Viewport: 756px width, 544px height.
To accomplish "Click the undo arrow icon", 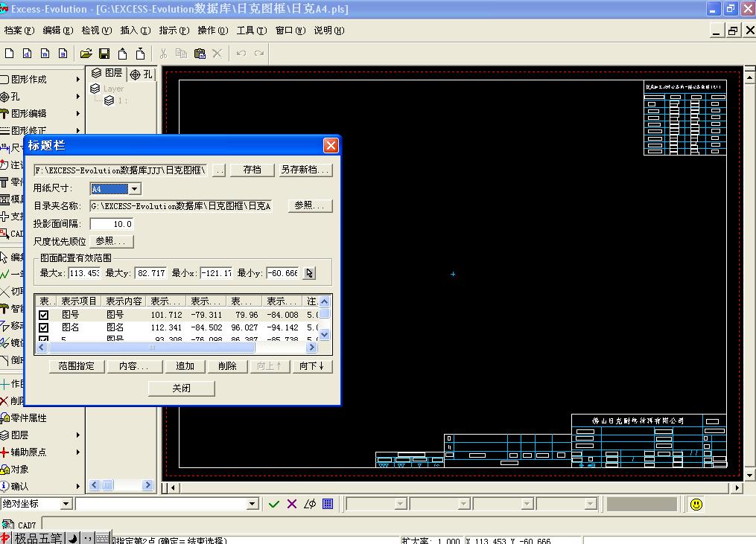I will pyautogui.click(x=241, y=54).
